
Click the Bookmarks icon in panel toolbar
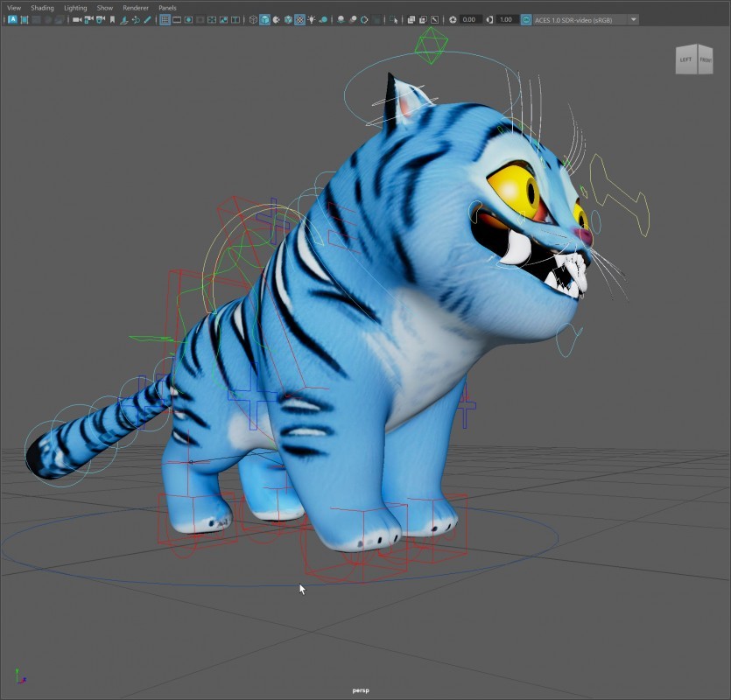[x=112, y=19]
